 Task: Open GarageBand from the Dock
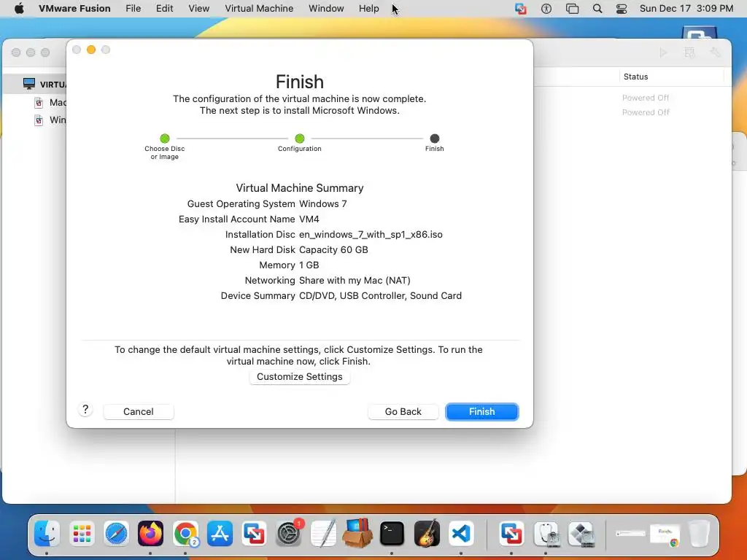pos(427,533)
